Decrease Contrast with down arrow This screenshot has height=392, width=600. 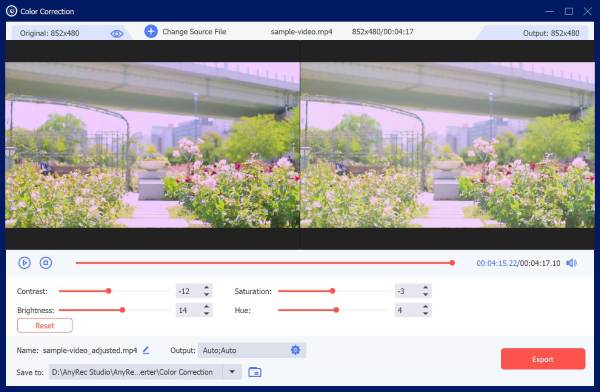pos(207,294)
